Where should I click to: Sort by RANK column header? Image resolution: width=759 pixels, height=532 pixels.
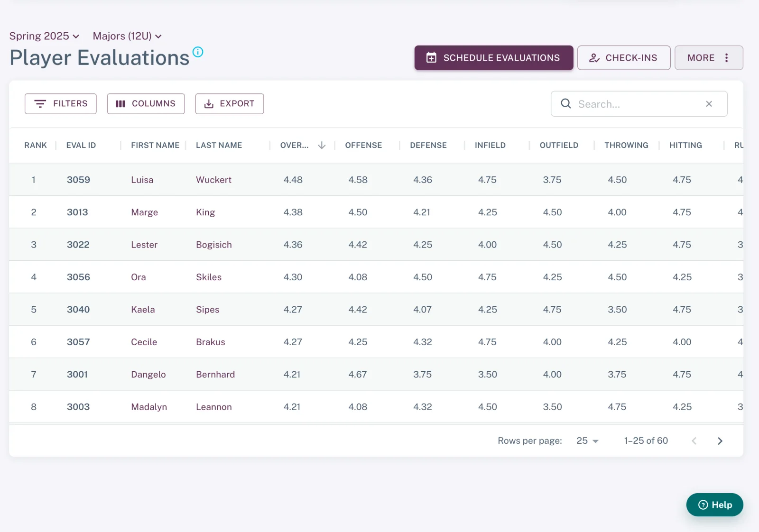click(36, 145)
